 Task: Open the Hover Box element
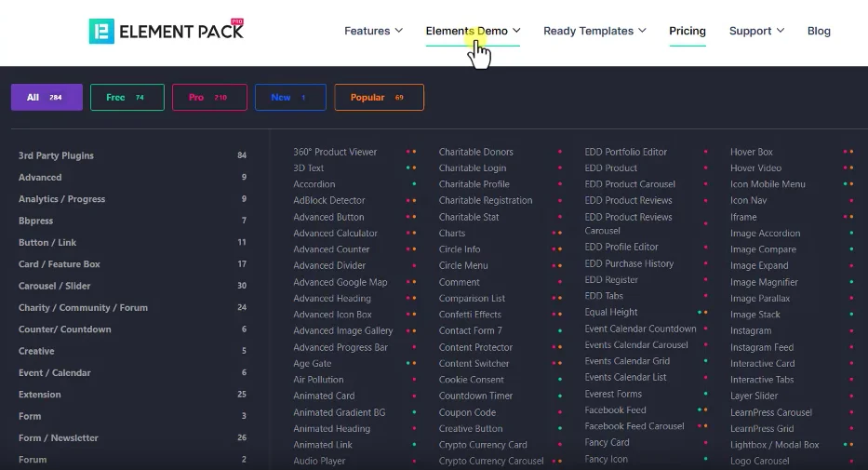coord(751,152)
